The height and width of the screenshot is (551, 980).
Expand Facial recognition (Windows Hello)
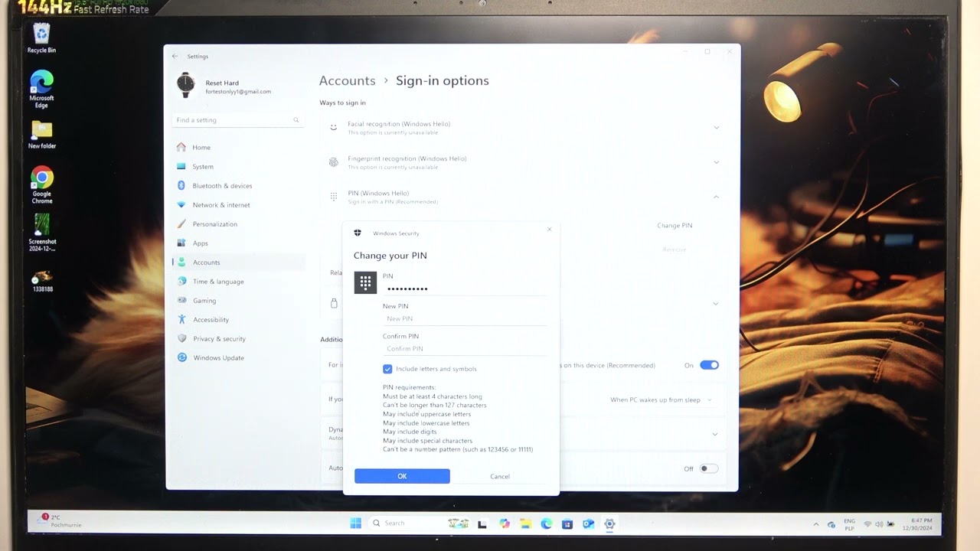point(717,128)
